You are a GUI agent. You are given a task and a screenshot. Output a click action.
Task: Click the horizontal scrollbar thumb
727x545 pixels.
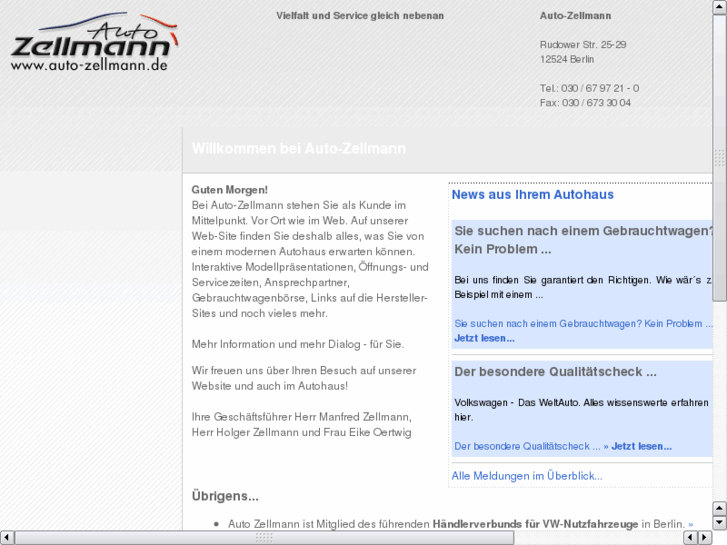pos(264,538)
